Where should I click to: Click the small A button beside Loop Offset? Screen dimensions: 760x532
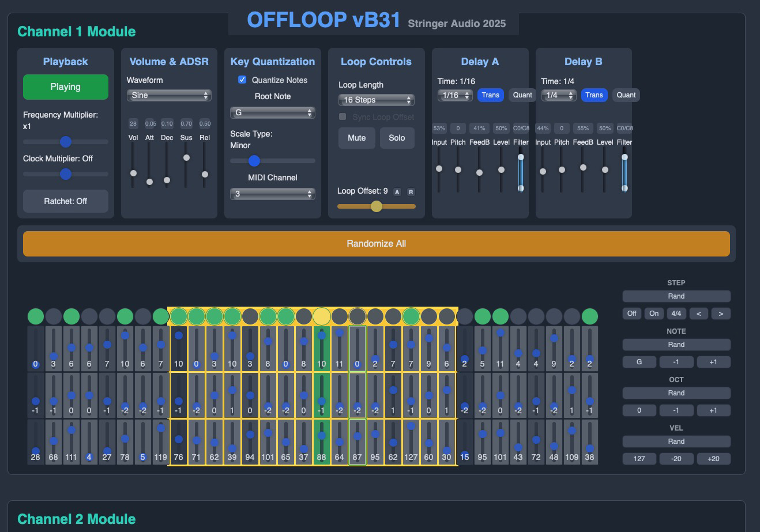[397, 192]
